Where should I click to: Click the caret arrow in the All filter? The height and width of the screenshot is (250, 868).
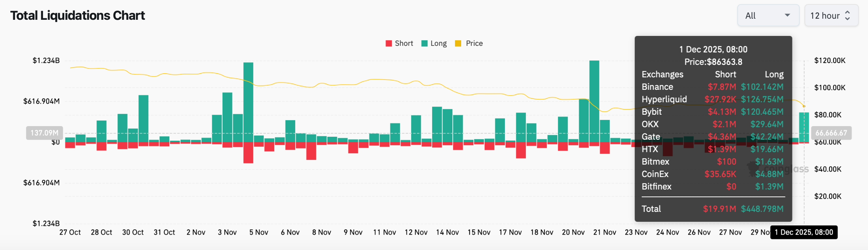787,15
